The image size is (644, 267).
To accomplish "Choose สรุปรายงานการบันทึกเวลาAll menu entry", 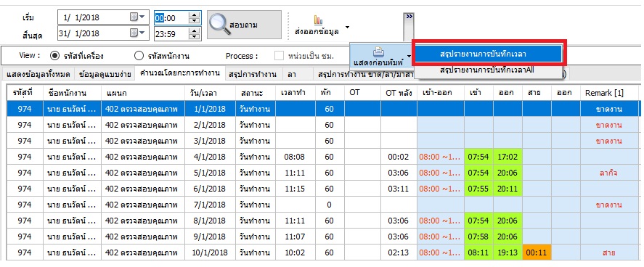I will [486, 70].
